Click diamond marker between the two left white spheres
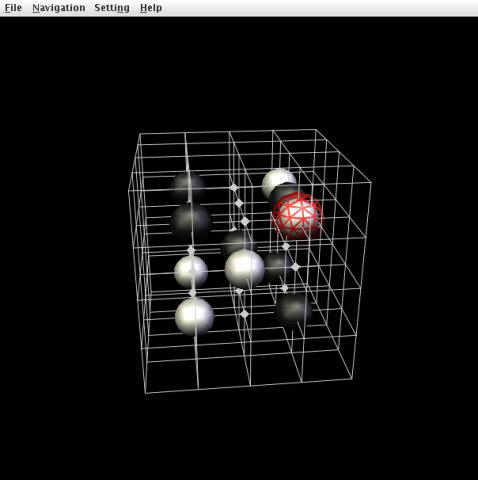The image size is (478, 480). (192, 293)
